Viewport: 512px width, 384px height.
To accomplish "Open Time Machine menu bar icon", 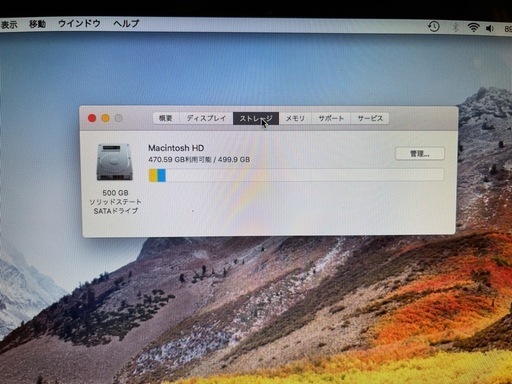I will pos(434,27).
